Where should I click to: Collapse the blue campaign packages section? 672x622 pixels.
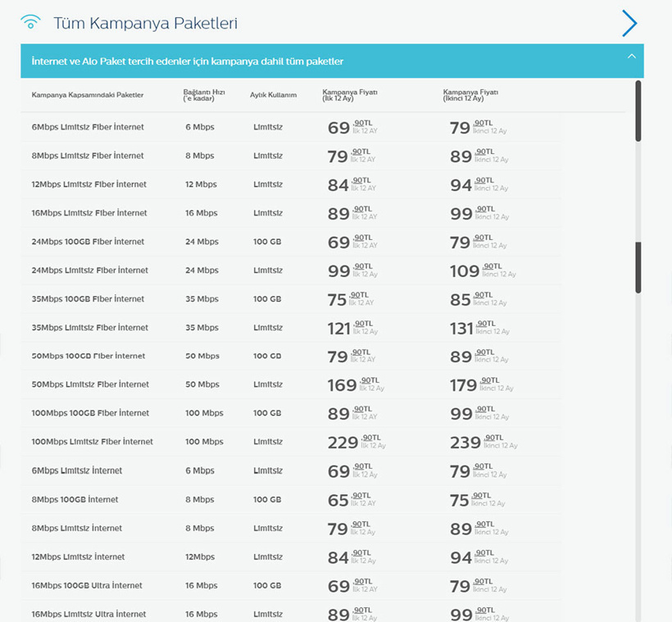(631, 57)
